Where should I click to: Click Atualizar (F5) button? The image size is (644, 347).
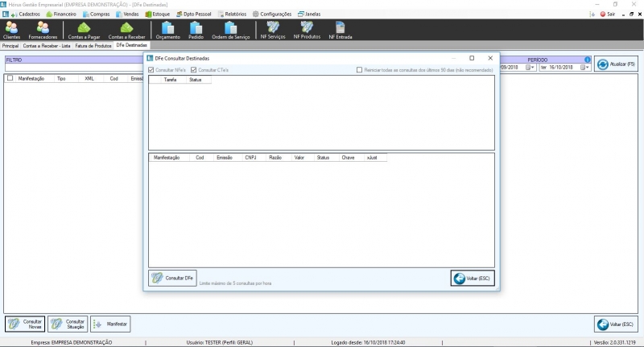pyautogui.click(x=616, y=64)
